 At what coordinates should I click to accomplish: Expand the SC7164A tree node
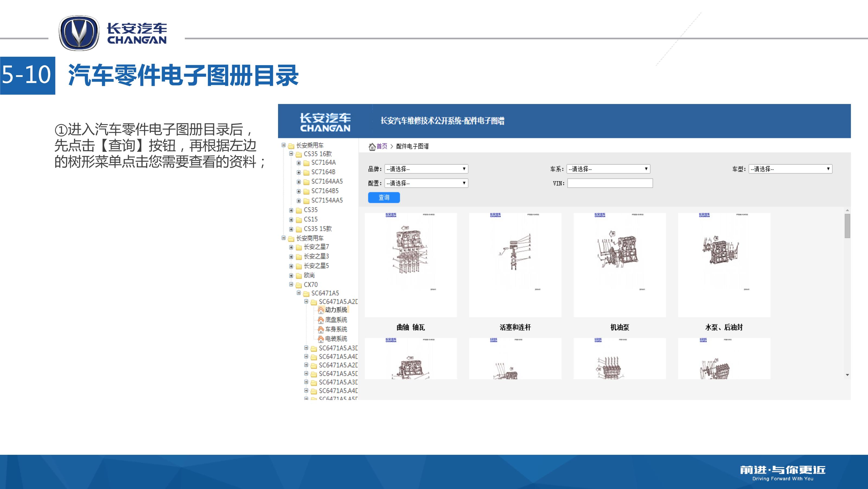(x=299, y=163)
